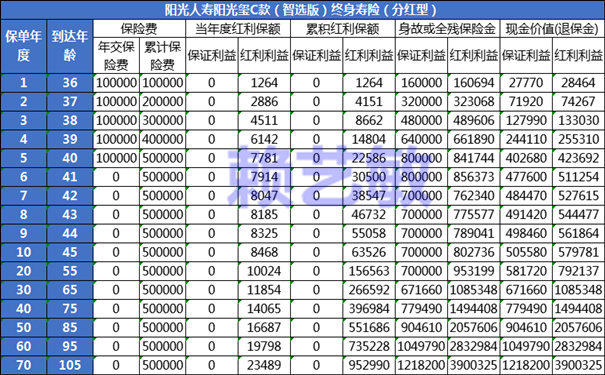The width and height of the screenshot is (605, 375).
Task: Click the 到达年龄 column header
Action: [70, 46]
